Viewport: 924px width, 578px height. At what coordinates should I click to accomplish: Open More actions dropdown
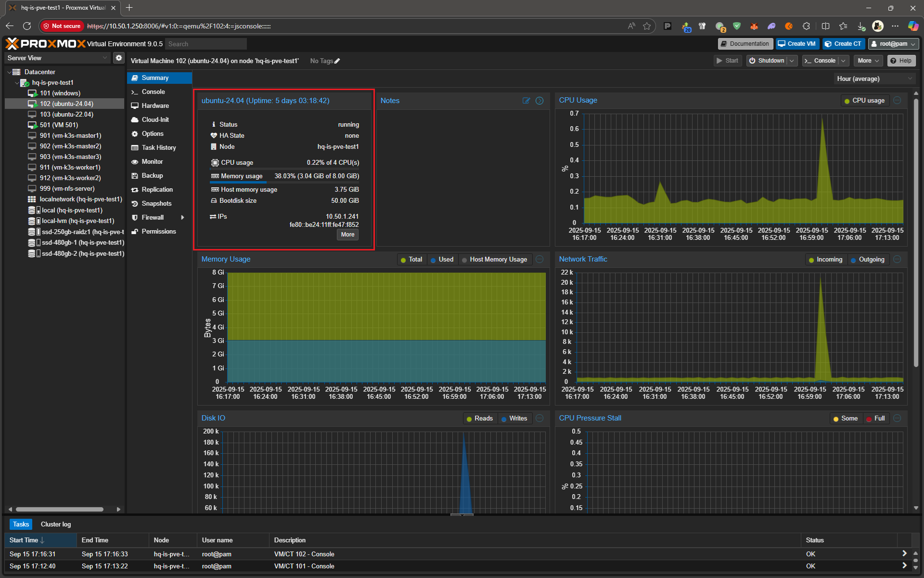click(868, 61)
